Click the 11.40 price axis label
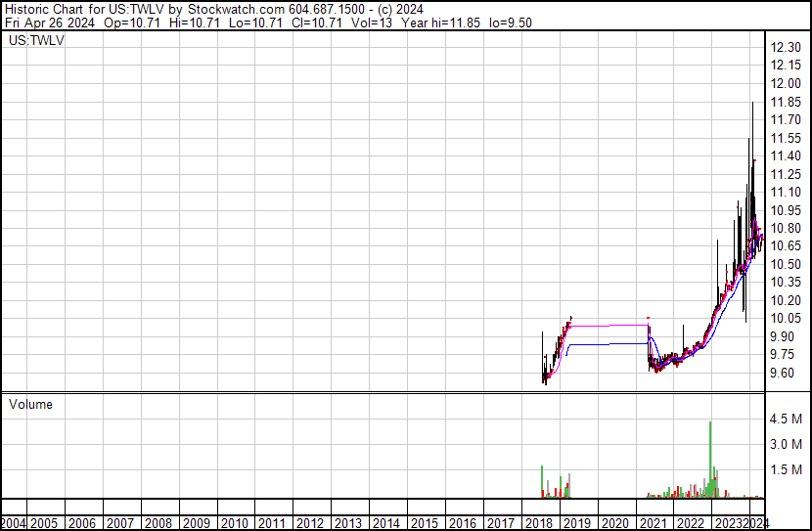 [x=786, y=155]
